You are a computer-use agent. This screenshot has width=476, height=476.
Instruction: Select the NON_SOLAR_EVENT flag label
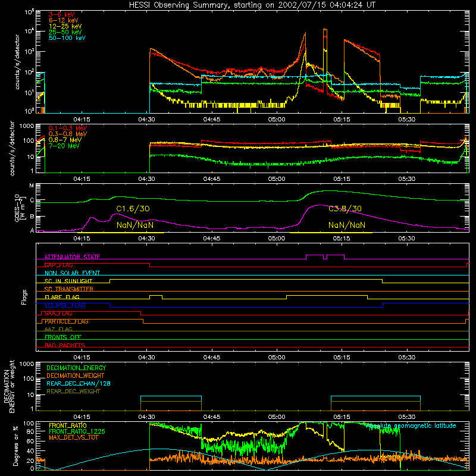pyautogui.click(x=72, y=273)
